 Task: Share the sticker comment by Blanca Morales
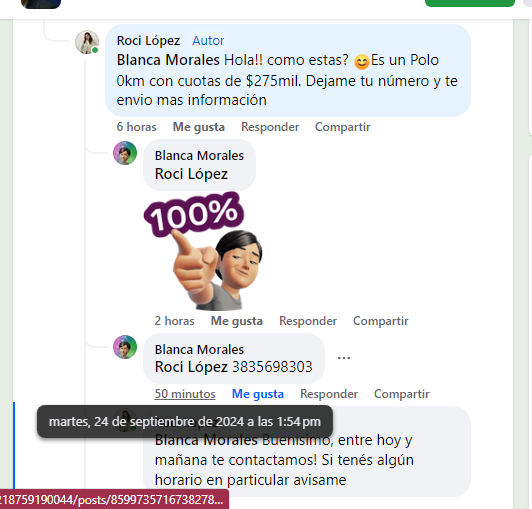click(x=381, y=321)
